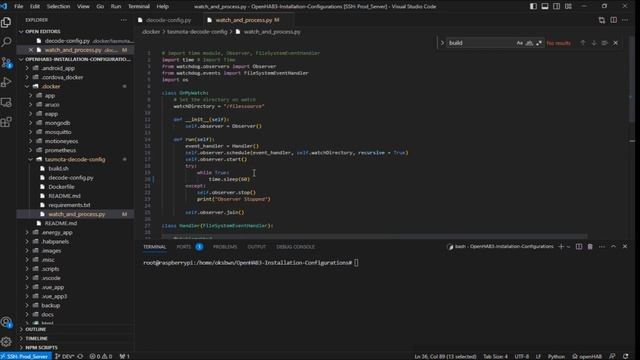The width and height of the screenshot is (640, 360).
Task: Toggle Find in Selection option
Action: pos(604,43)
